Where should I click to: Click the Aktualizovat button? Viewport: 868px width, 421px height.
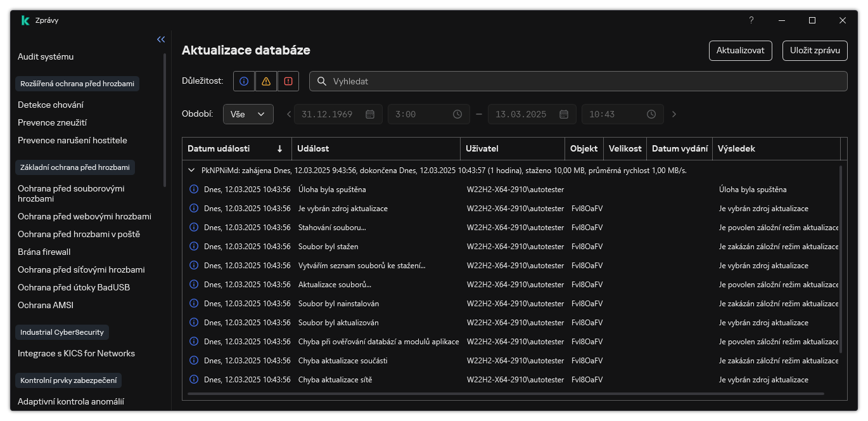tap(740, 51)
